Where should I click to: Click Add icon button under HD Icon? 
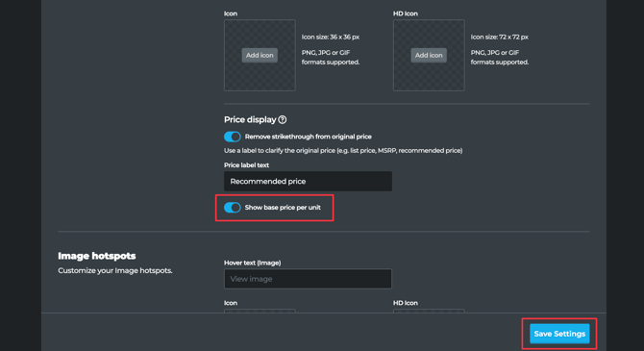429,55
